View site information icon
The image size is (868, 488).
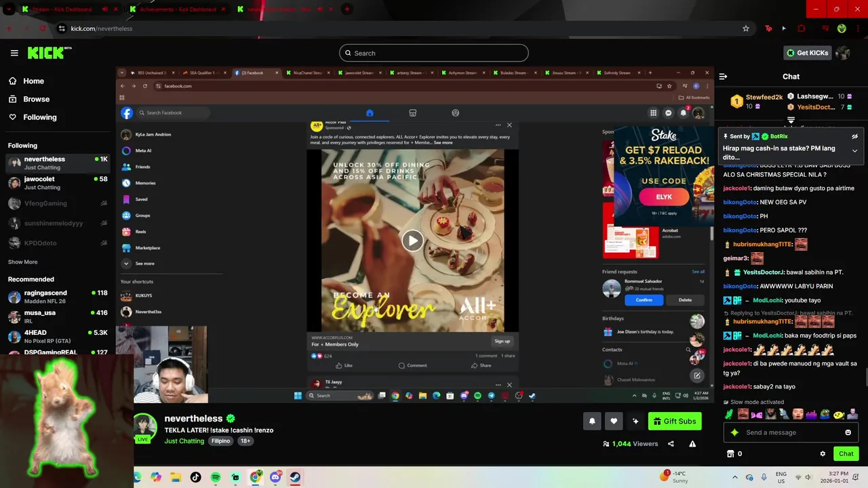[62, 28]
